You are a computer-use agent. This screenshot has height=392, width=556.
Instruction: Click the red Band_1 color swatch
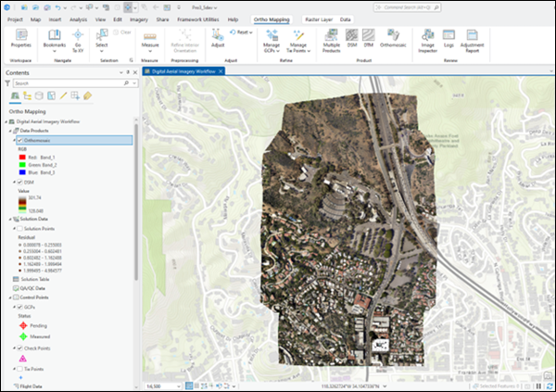tap(23, 158)
